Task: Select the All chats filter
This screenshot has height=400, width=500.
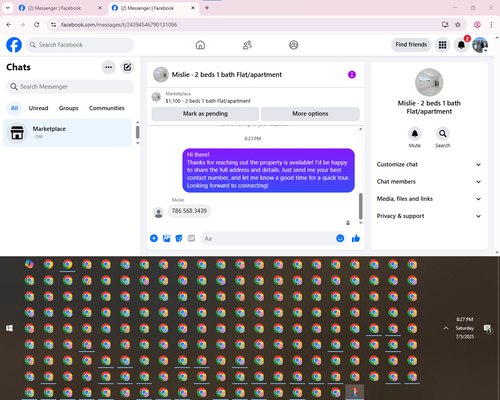Action: 14,108
